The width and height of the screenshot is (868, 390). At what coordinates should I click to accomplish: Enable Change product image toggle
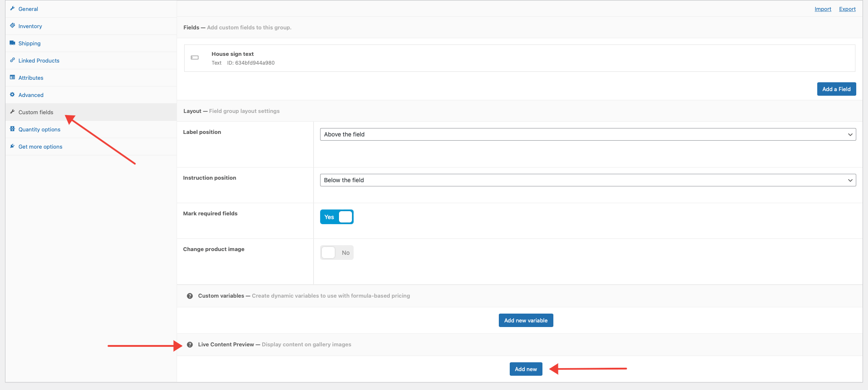coord(337,253)
